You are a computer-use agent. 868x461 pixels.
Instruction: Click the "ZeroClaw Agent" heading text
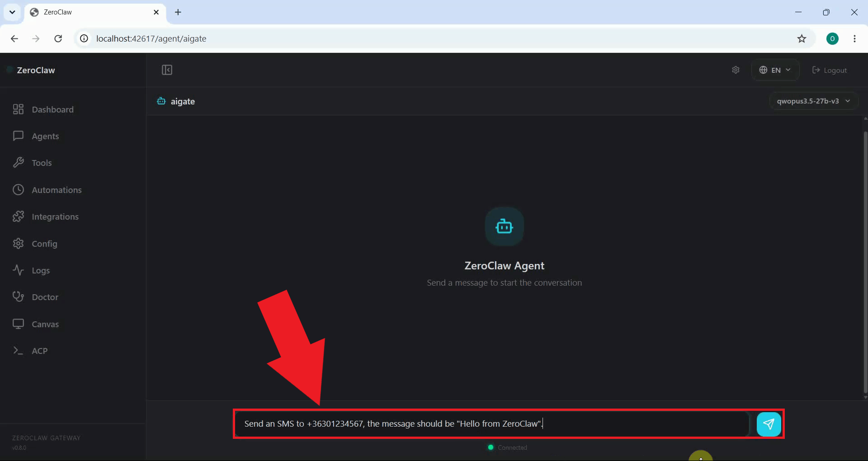[x=504, y=266]
